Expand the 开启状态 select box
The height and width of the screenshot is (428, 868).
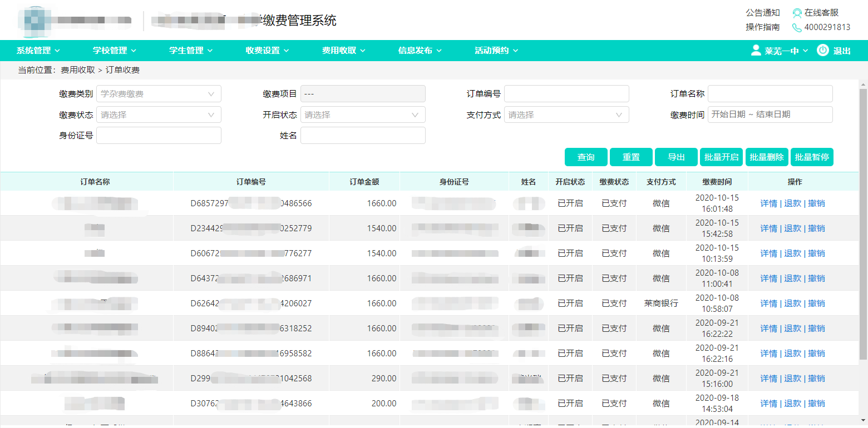coord(363,115)
